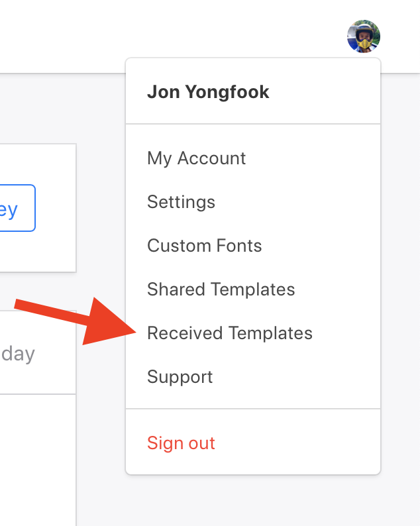Open the Support menu item
Viewport: 420px width, 526px height.
pyautogui.click(x=180, y=377)
